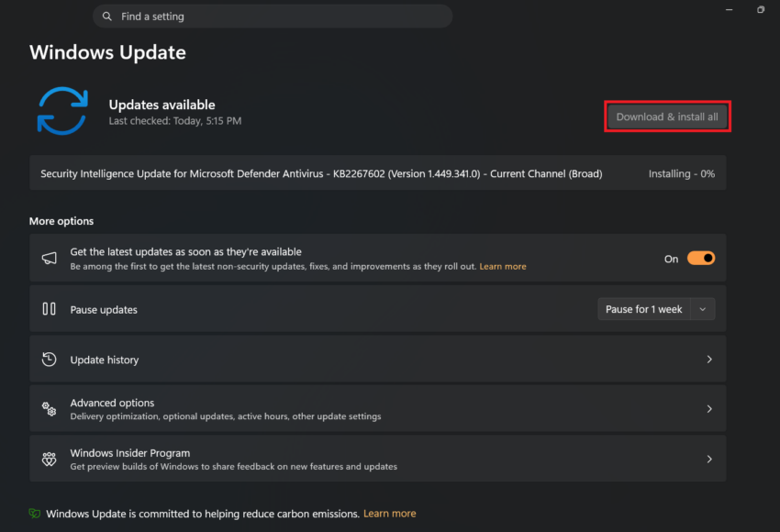Open Learn more link about non-security updates
This screenshot has height=532, width=780.
[x=503, y=267]
